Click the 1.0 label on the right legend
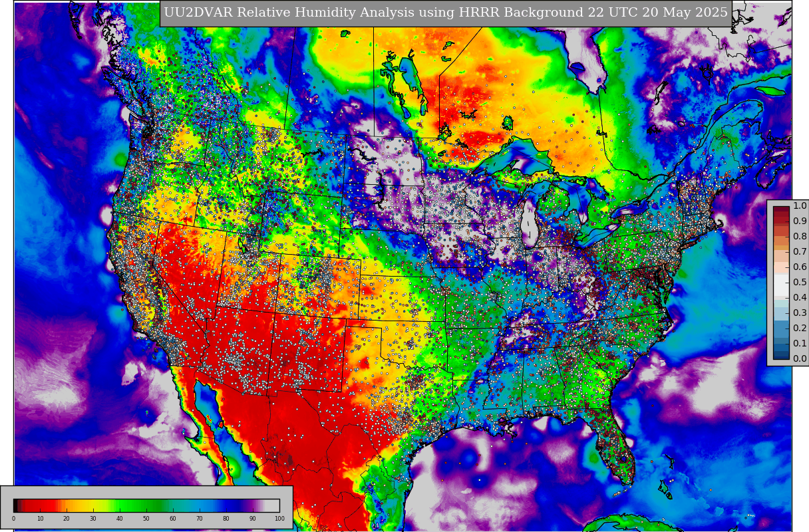The image size is (809, 532). [800, 206]
